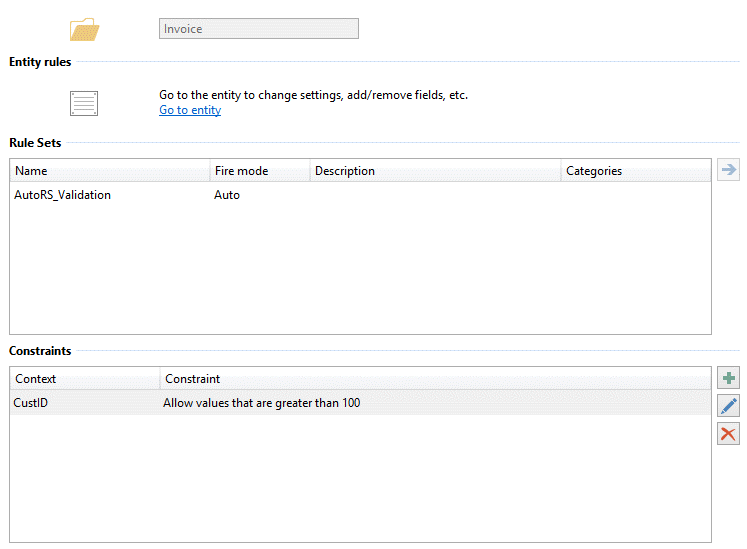Click empty area in Constraints list
The image size is (747, 549).
pos(360,480)
